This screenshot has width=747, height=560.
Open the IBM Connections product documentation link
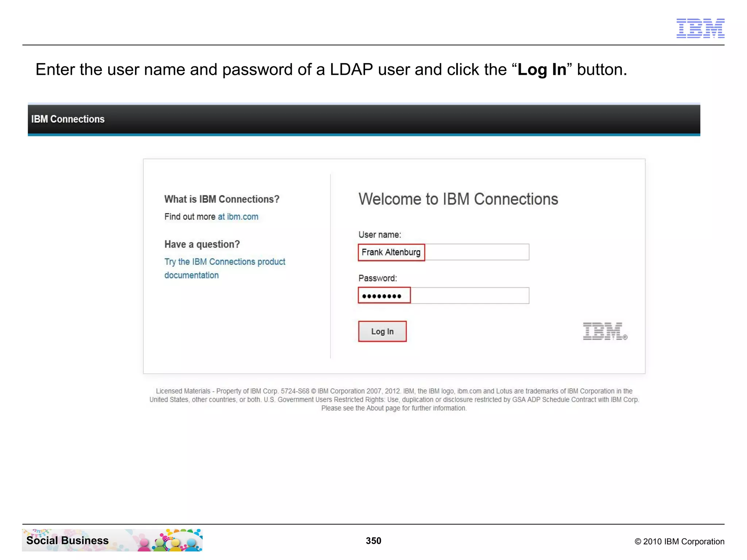[x=225, y=268]
